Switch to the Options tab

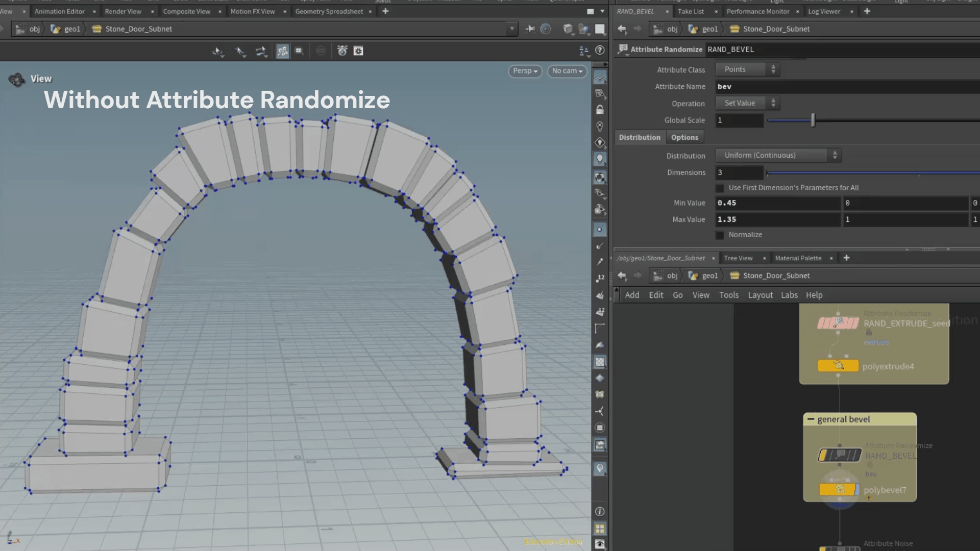(x=684, y=137)
